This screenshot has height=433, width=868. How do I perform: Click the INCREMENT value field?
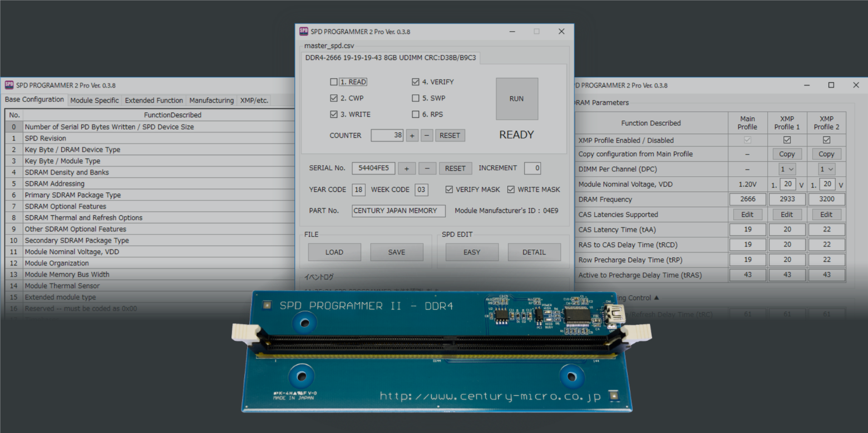[532, 168]
